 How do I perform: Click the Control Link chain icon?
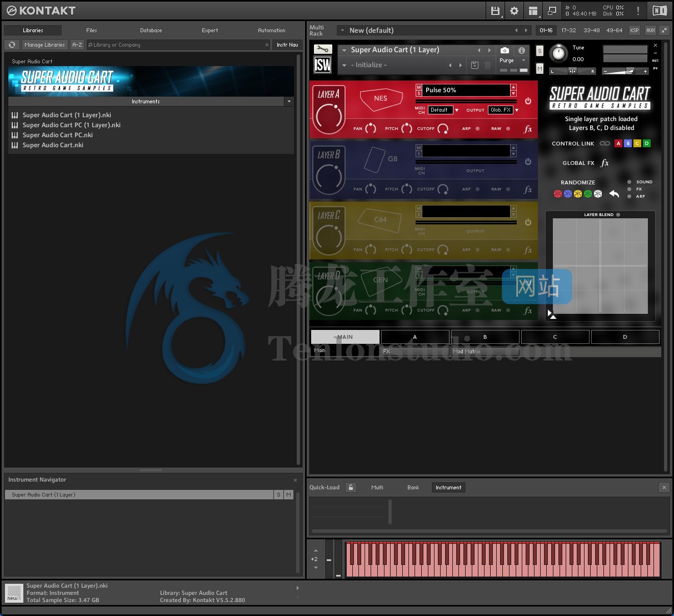(x=605, y=143)
